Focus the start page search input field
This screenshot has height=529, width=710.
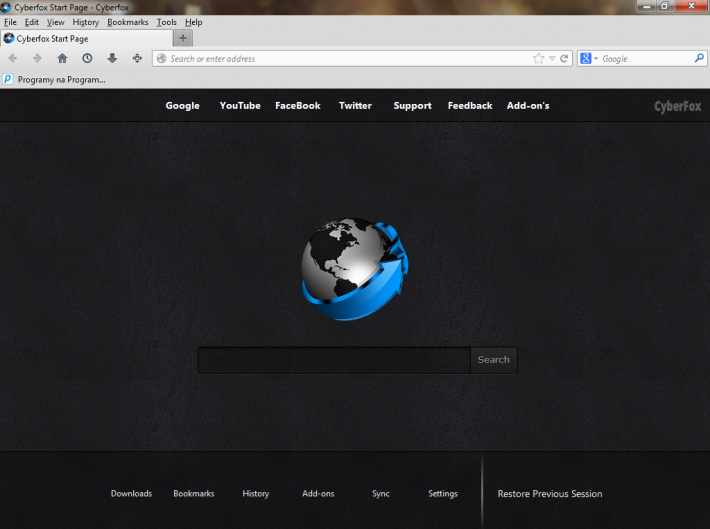click(x=334, y=360)
